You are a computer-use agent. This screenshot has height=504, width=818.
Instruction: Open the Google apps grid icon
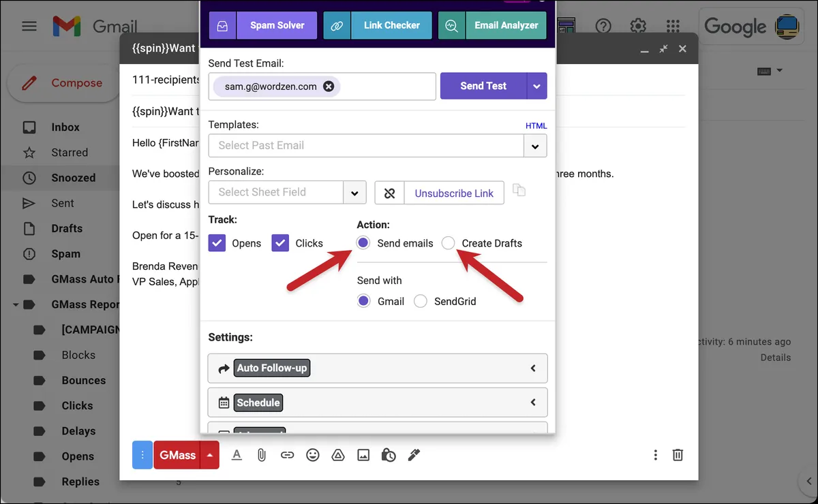click(x=673, y=26)
